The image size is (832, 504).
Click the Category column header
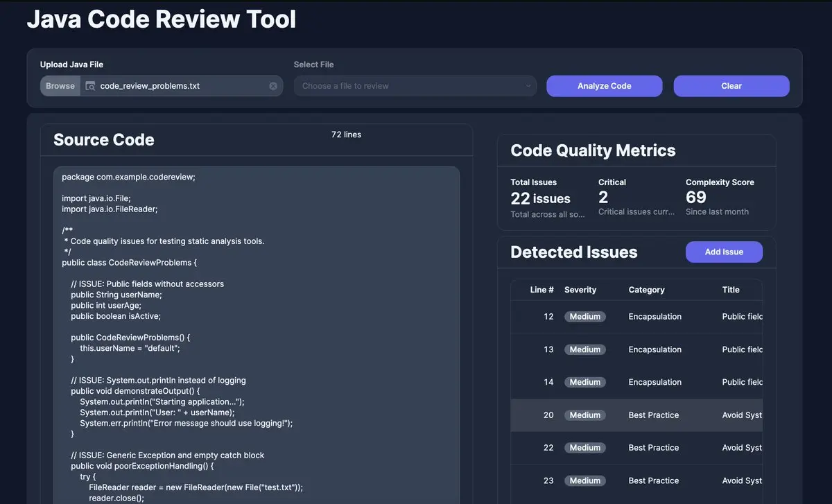point(646,290)
